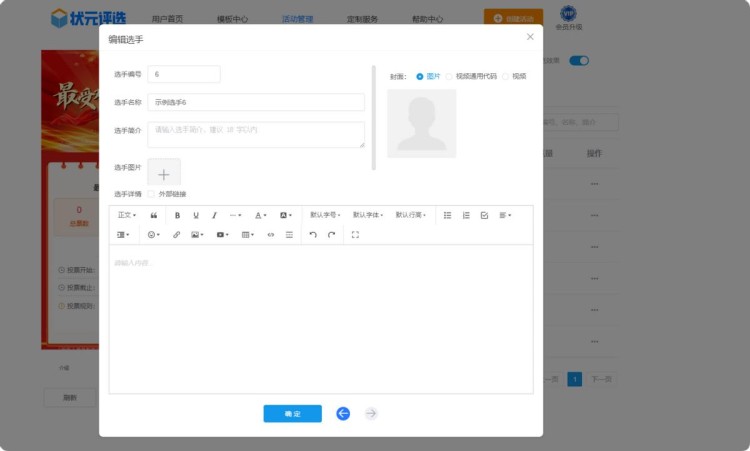Go to 模板中心 in the top navigation
Viewport: 750px width, 451px height.
[232, 18]
